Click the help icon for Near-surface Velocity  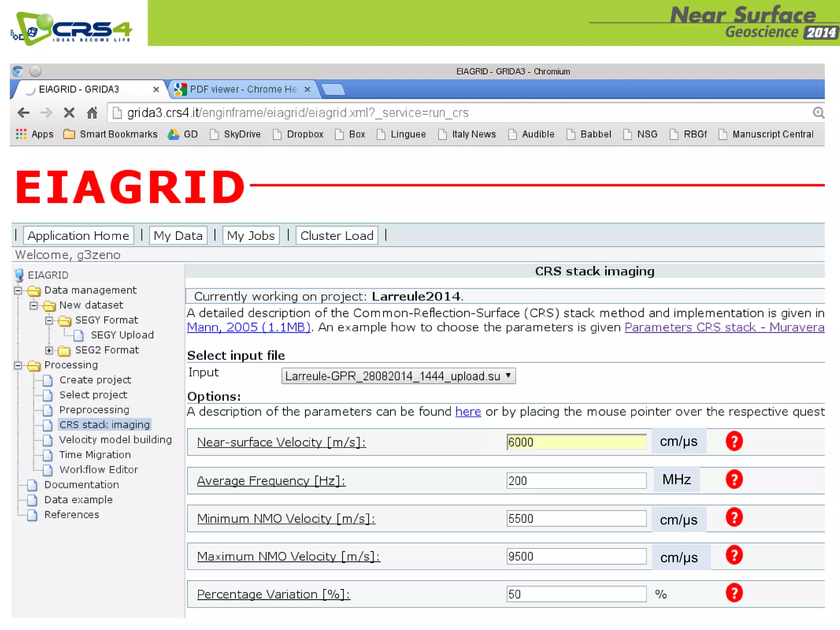(x=734, y=441)
